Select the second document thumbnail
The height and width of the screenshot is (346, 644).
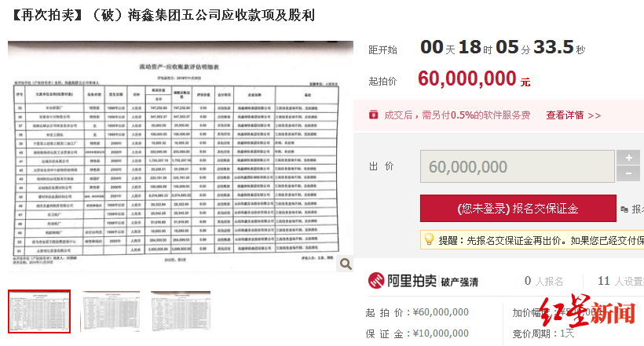(110, 311)
